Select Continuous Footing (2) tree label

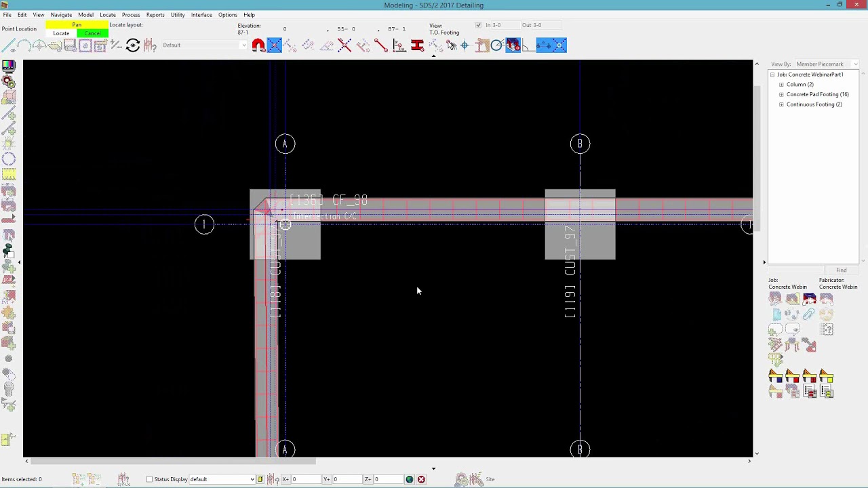(814, 105)
